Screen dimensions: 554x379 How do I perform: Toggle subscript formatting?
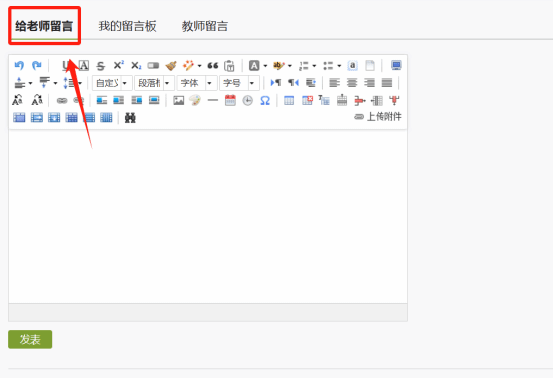click(136, 66)
